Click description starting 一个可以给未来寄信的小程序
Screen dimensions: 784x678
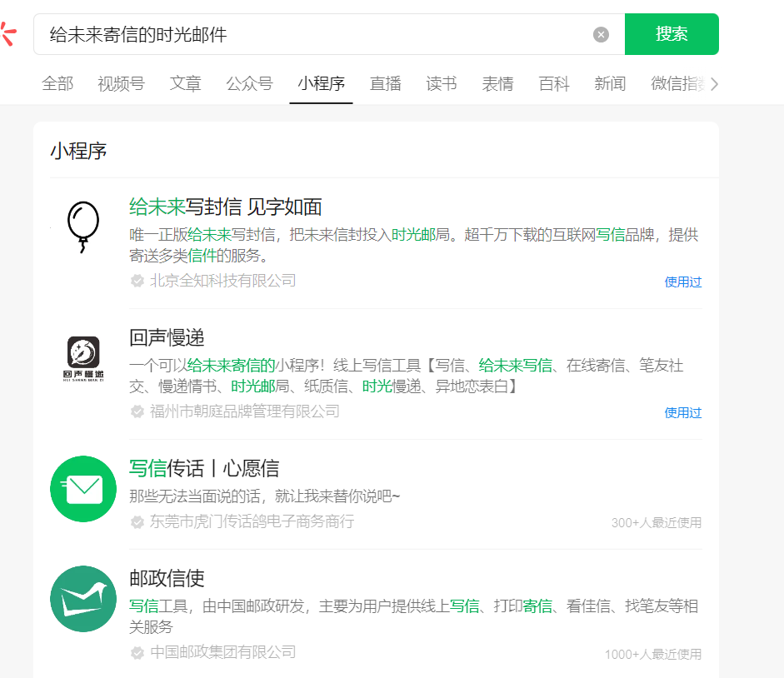[x=406, y=376]
